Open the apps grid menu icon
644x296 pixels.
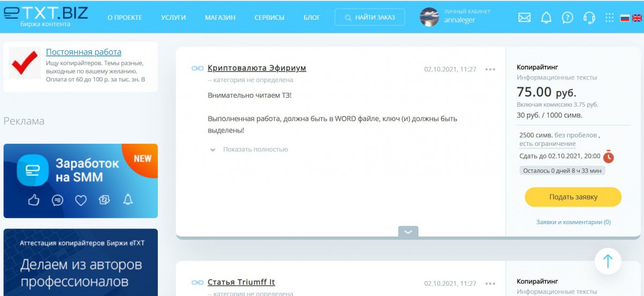point(609,18)
